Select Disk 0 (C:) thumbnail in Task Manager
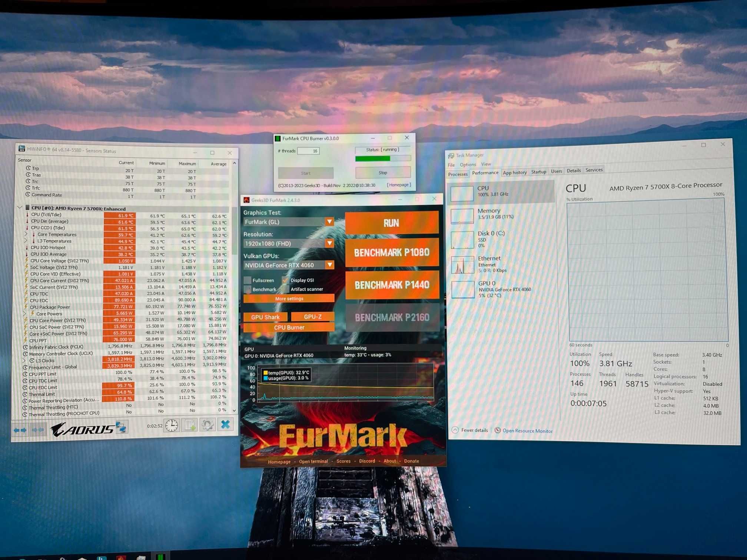This screenshot has height=560, width=747. click(x=462, y=240)
